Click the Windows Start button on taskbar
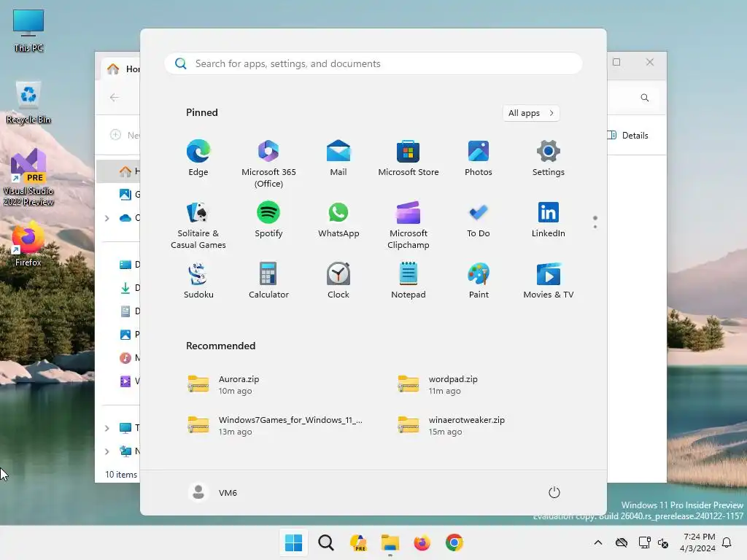This screenshot has height=560, width=747. (293, 542)
